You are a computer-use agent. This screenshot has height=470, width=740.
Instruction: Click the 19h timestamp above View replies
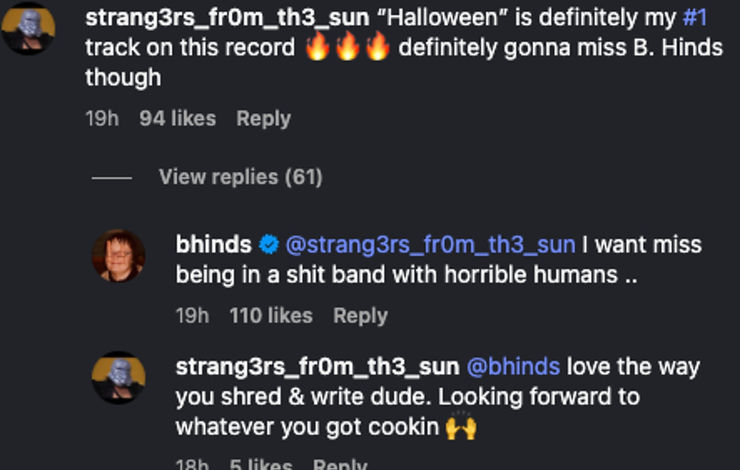[x=102, y=118]
